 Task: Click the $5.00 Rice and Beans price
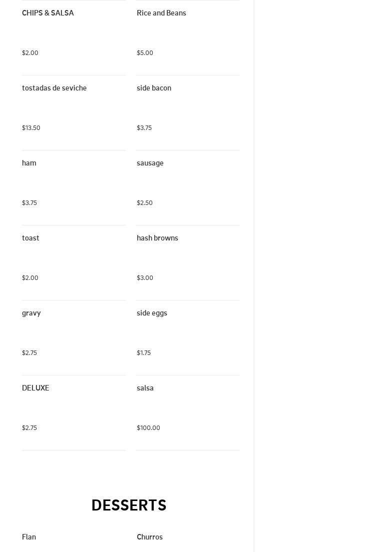click(145, 53)
